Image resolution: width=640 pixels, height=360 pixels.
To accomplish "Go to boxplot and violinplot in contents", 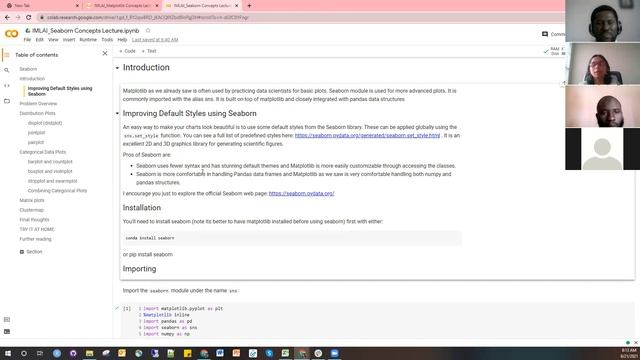I will pos(50,171).
